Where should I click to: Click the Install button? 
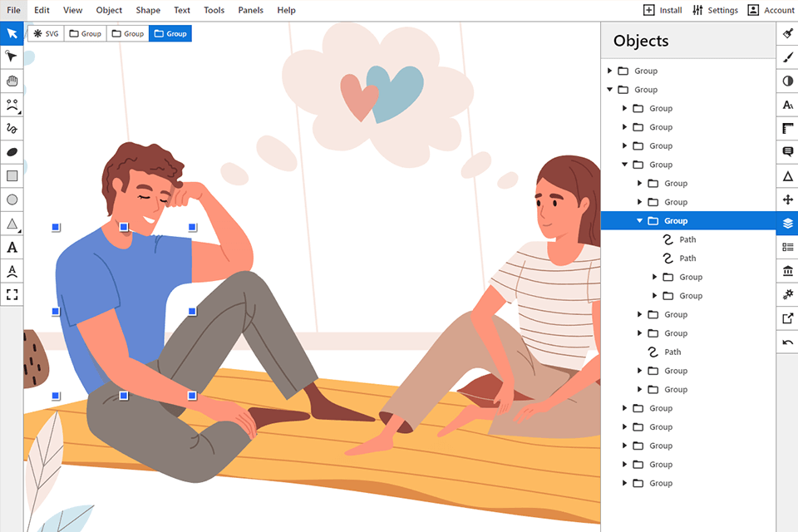pyautogui.click(x=661, y=10)
